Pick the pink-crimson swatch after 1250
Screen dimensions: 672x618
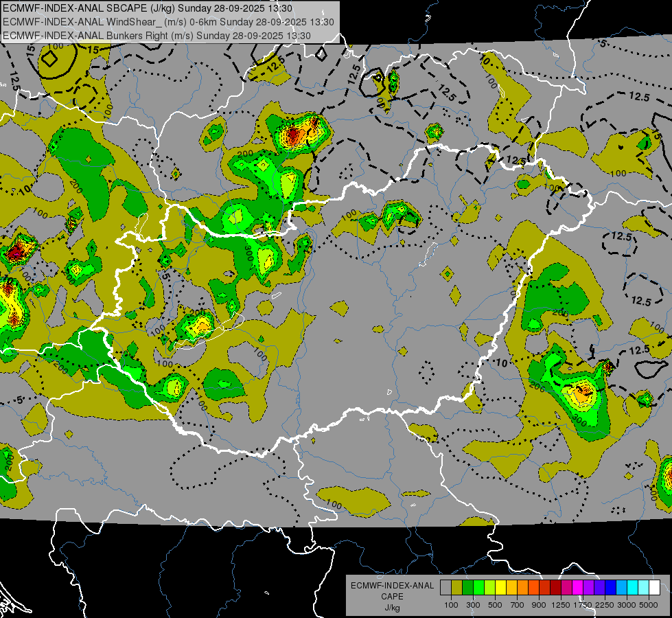tap(566, 588)
